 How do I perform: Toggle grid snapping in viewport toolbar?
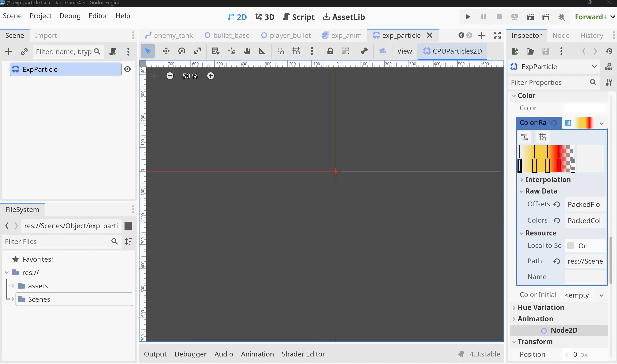[296, 51]
